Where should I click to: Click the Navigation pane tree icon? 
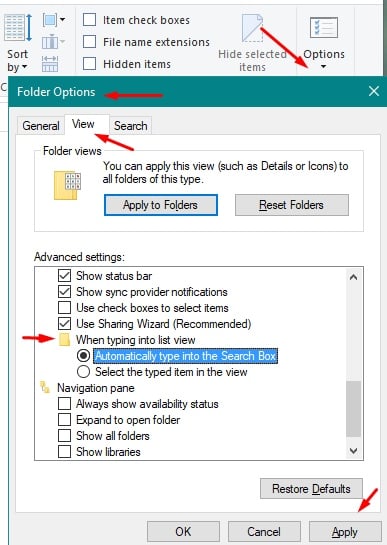tap(45, 387)
